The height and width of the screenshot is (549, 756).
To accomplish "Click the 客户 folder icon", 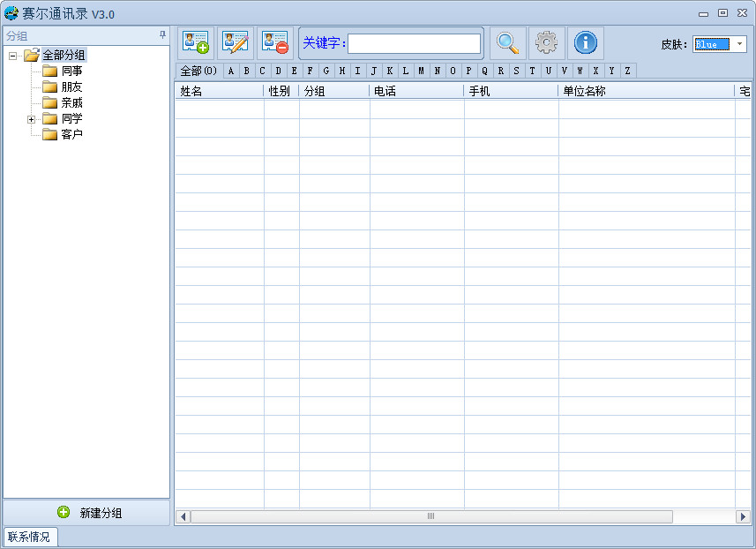I will coord(49,134).
